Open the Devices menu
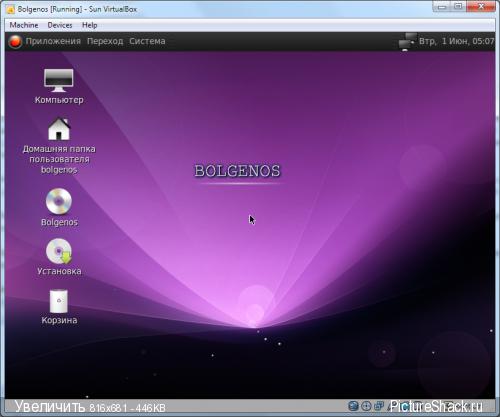The width and height of the screenshot is (500, 417). tap(60, 25)
